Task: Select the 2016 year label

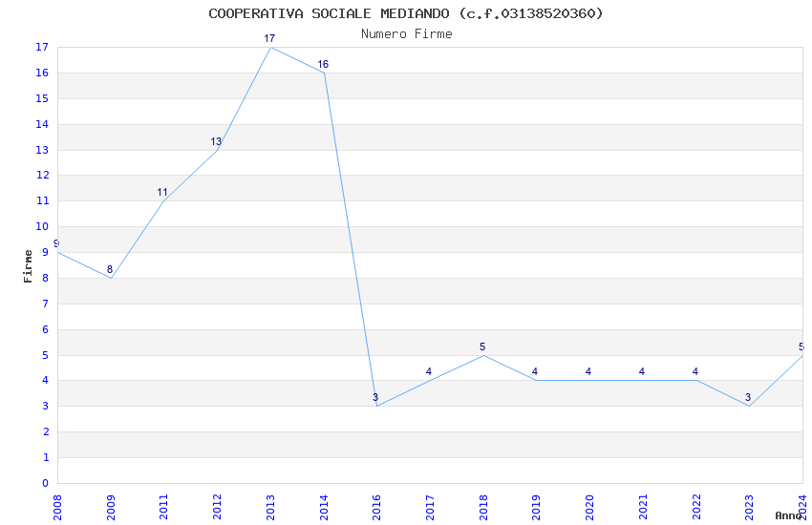Action: point(376,508)
